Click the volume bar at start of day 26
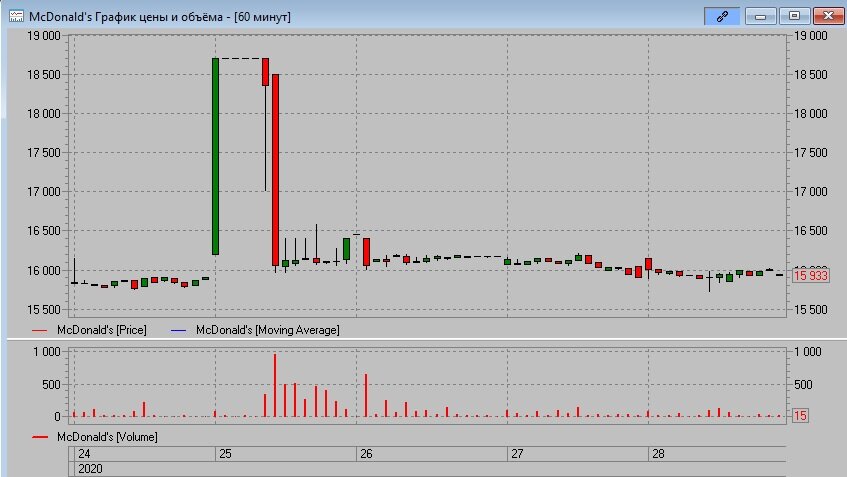The width and height of the screenshot is (847, 477). pyautogui.click(x=366, y=395)
